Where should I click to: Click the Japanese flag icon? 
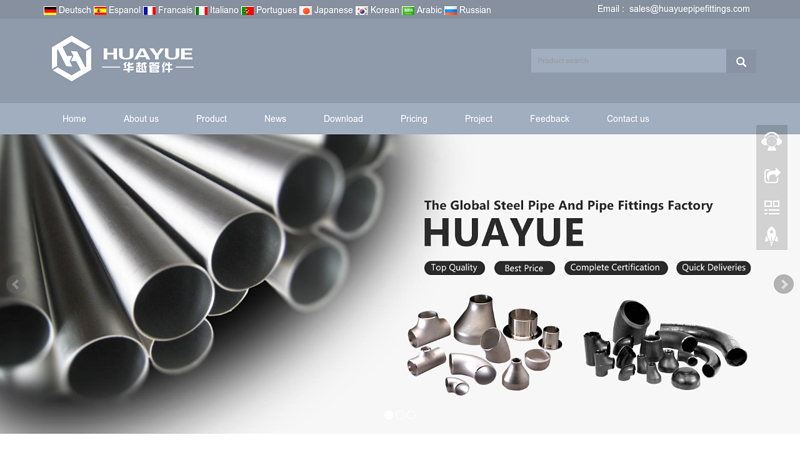tap(306, 11)
